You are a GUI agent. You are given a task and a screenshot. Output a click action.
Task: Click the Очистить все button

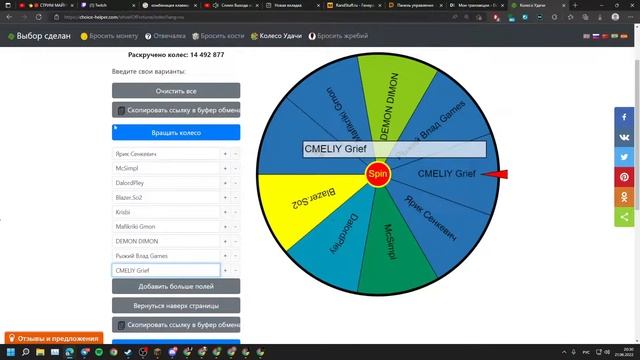coord(176,91)
